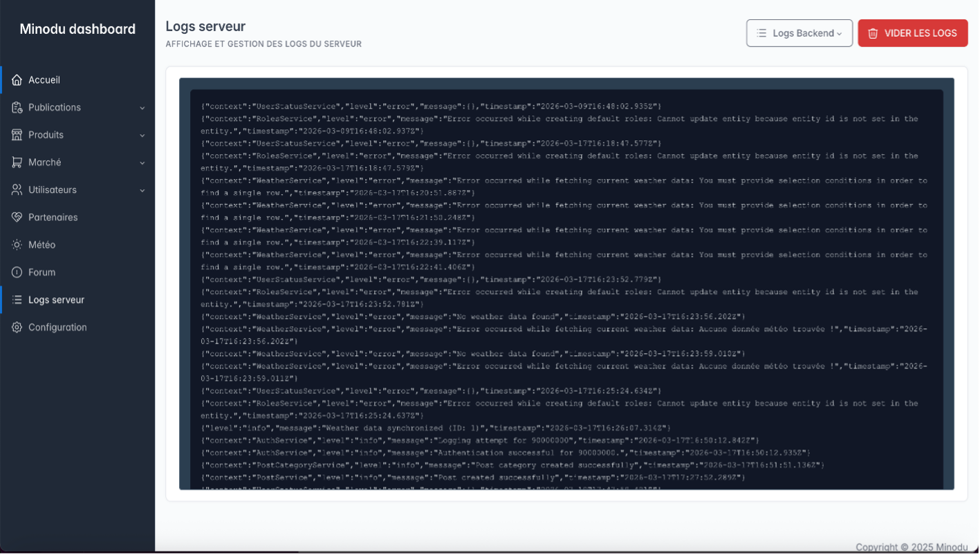Click the list icon in Logs Backend selector
Viewport: 980px width, 555px height.
761,33
